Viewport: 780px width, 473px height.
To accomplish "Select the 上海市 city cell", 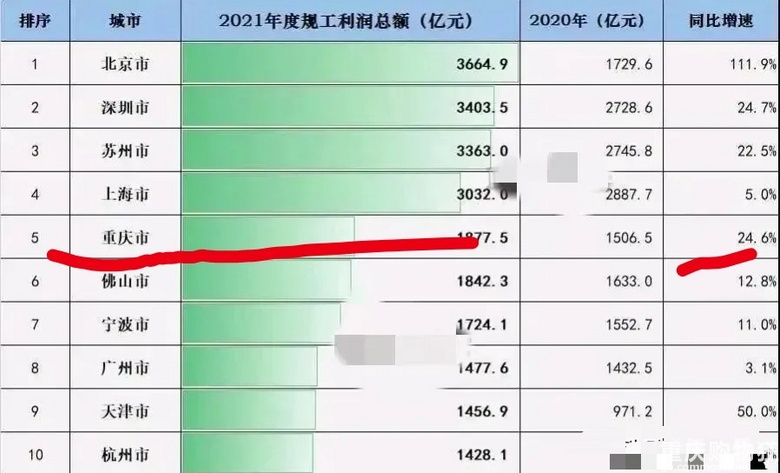I will click(125, 194).
